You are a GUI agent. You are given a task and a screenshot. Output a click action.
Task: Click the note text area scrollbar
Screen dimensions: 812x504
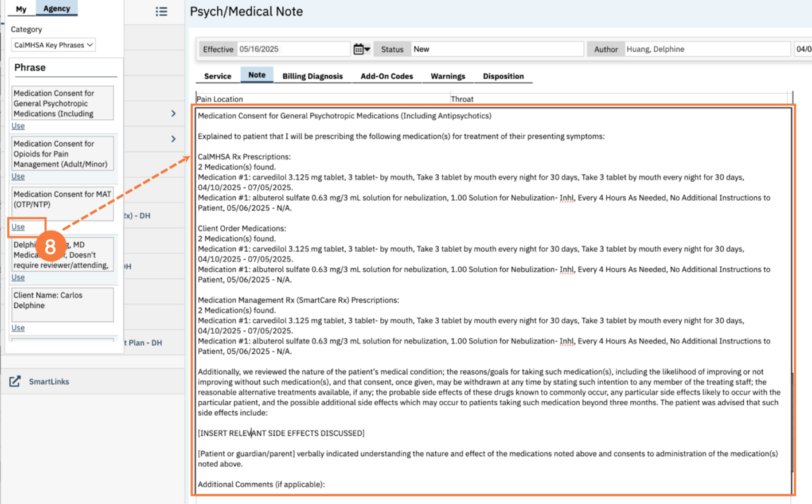click(792, 421)
